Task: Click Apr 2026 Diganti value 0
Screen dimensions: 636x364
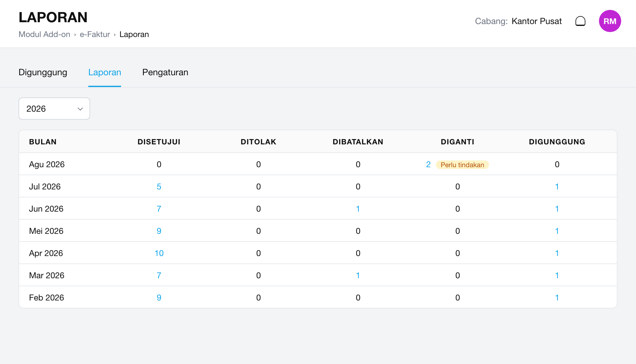Action: pyautogui.click(x=458, y=253)
